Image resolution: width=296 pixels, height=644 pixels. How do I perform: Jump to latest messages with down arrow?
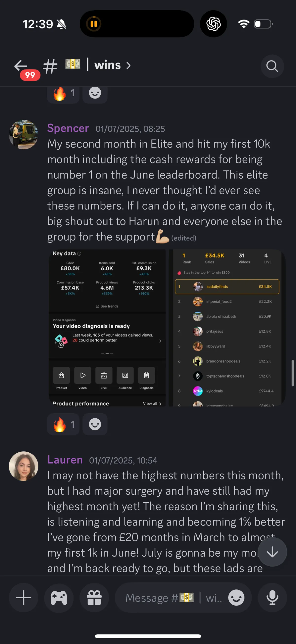tap(272, 552)
